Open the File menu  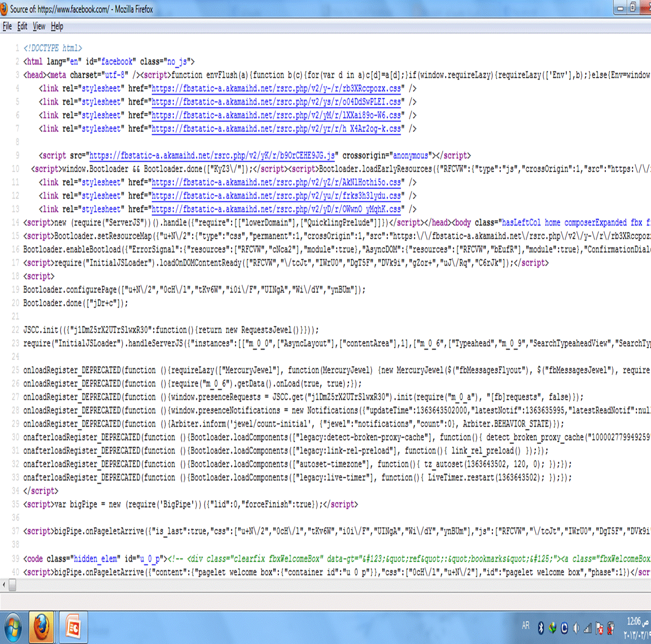7,26
